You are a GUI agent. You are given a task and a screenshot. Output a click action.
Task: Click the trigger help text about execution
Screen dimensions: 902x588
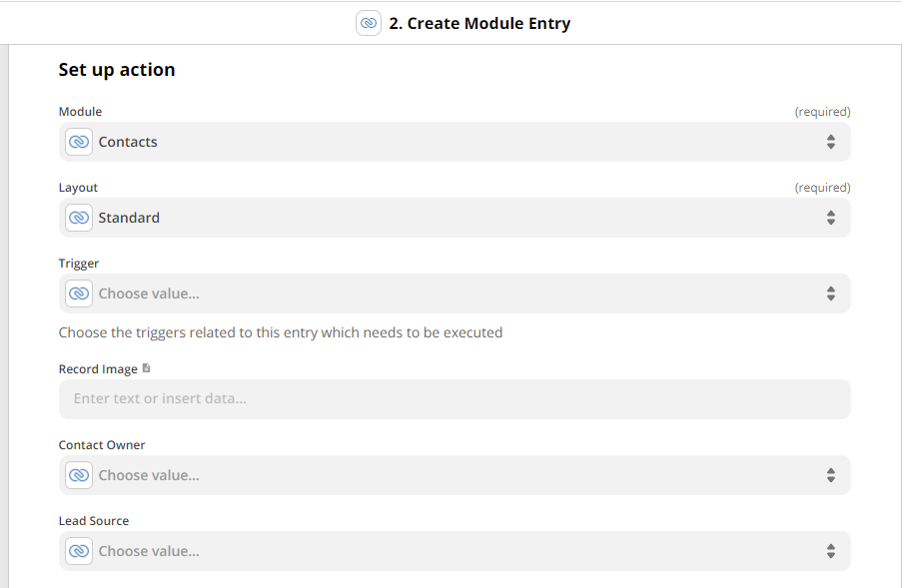coord(281,332)
